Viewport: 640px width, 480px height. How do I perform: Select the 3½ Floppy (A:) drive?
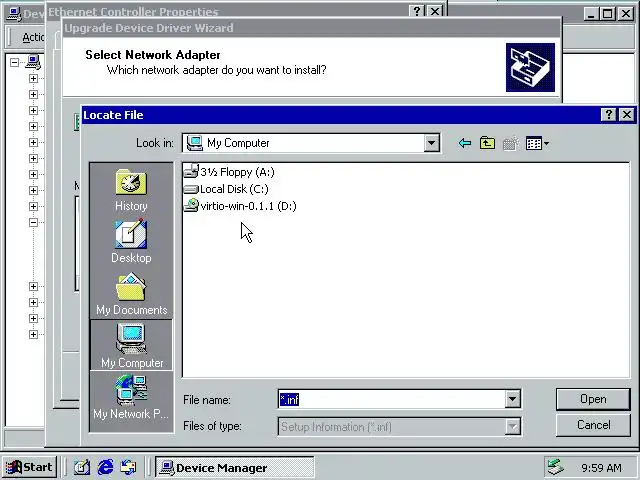tap(229, 172)
